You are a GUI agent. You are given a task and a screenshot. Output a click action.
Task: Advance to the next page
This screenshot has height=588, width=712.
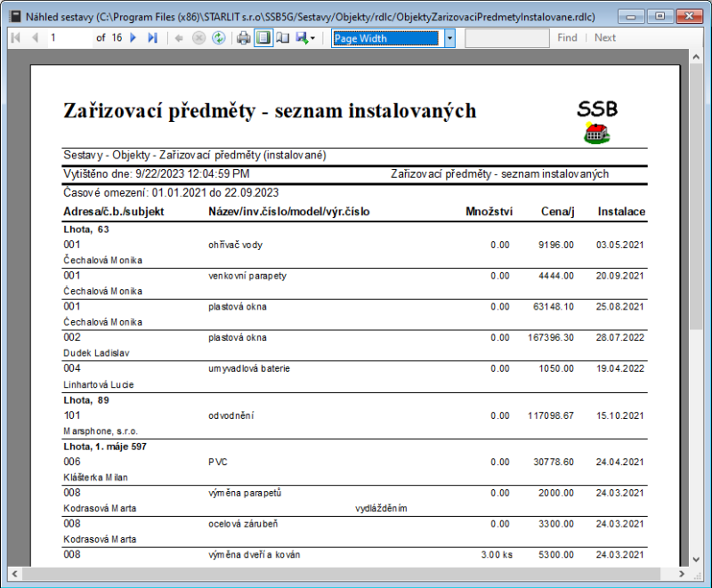point(133,37)
